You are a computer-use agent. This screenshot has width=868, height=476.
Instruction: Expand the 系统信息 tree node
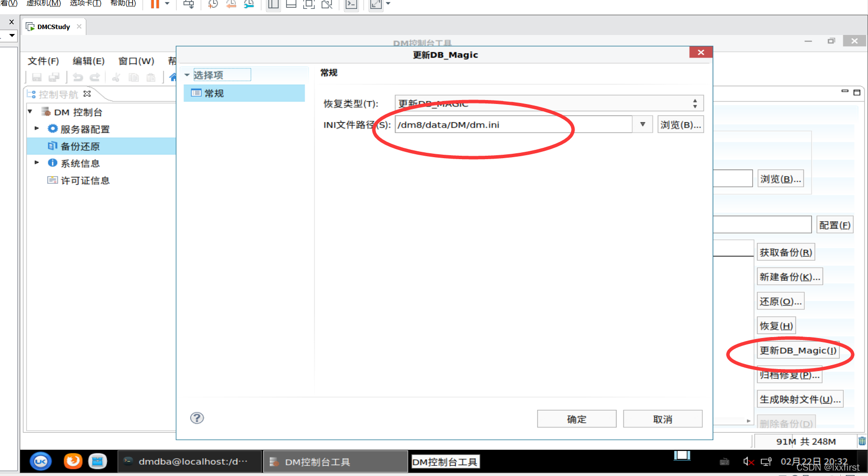pyautogui.click(x=36, y=162)
